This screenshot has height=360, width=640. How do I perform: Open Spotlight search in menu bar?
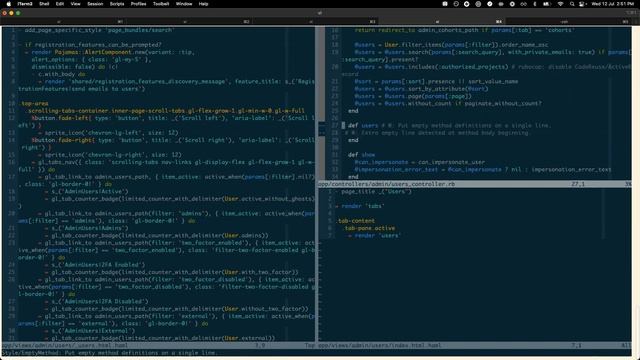point(572,4)
